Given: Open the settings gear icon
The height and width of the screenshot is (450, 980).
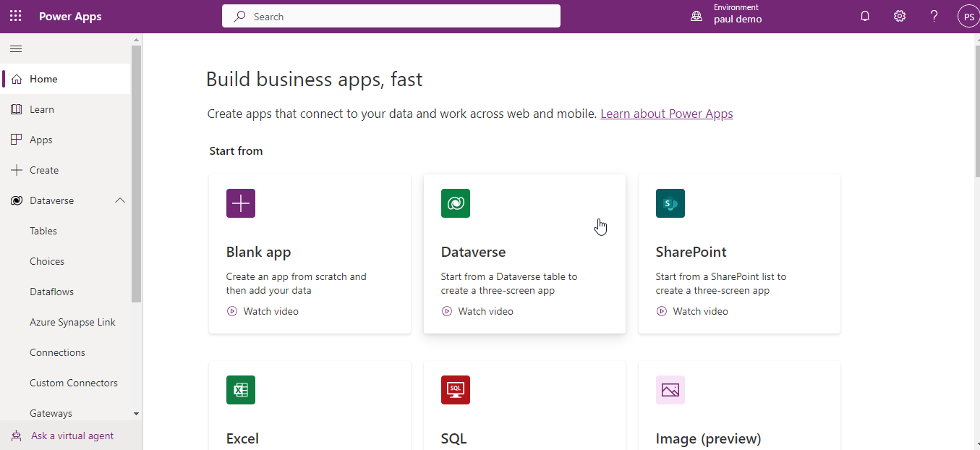Looking at the screenshot, I should click(x=899, y=16).
